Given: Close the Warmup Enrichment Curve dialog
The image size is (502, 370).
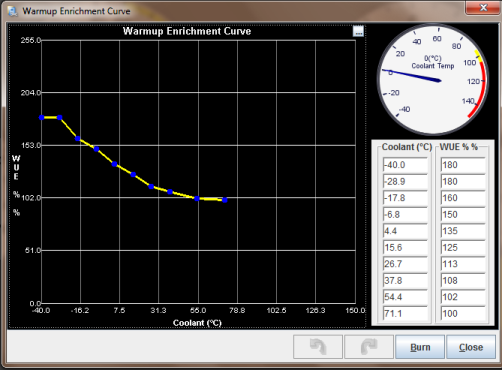Looking at the screenshot, I should 471,347.
